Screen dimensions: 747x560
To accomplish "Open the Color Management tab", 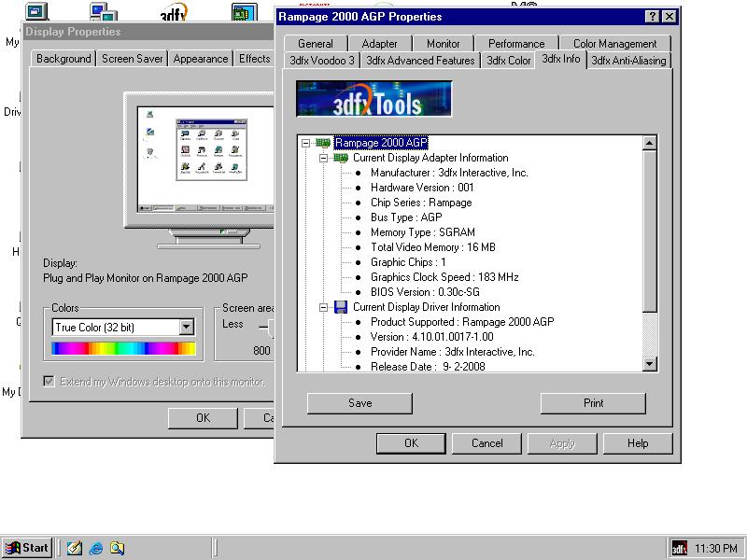I will coord(614,44).
